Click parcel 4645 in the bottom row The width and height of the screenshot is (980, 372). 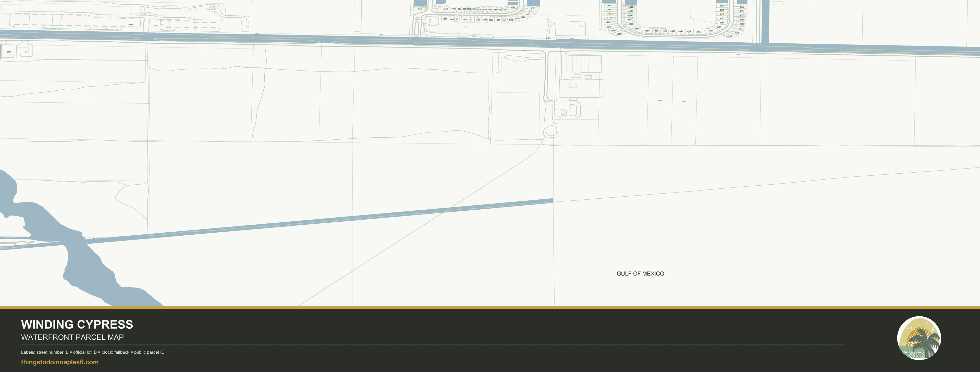click(673, 31)
